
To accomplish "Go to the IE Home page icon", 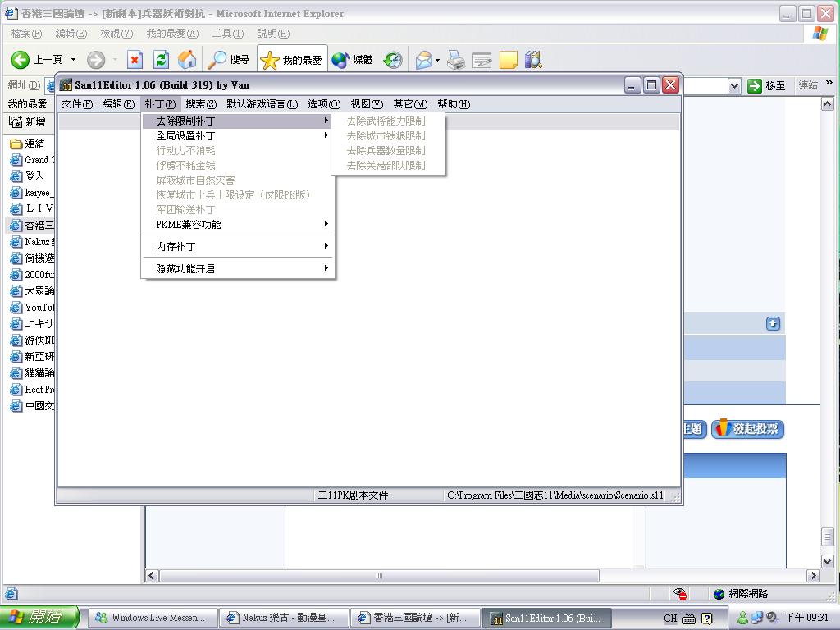I will pyautogui.click(x=187, y=59).
